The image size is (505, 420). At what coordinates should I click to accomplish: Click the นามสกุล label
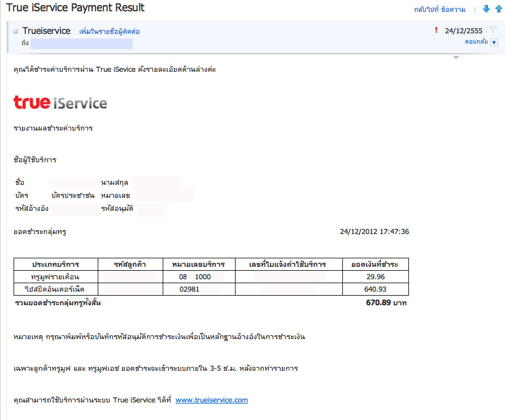pyautogui.click(x=115, y=183)
